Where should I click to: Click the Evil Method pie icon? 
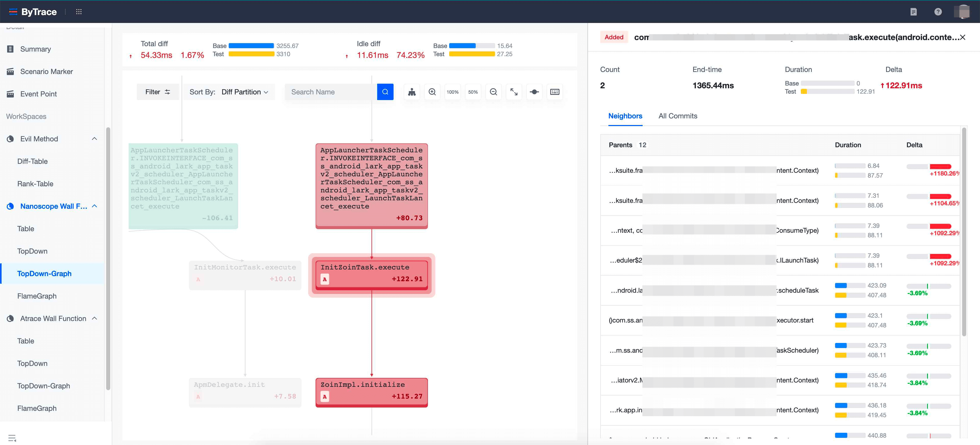pos(10,139)
